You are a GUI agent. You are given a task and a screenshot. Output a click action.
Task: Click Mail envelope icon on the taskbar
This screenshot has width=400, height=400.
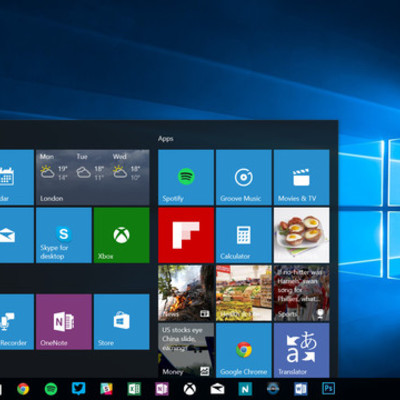(x=217, y=389)
